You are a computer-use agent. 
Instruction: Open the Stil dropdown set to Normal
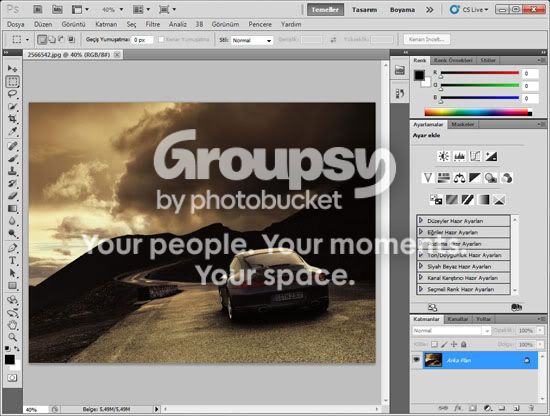pyautogui.click(x=251, y=40)
